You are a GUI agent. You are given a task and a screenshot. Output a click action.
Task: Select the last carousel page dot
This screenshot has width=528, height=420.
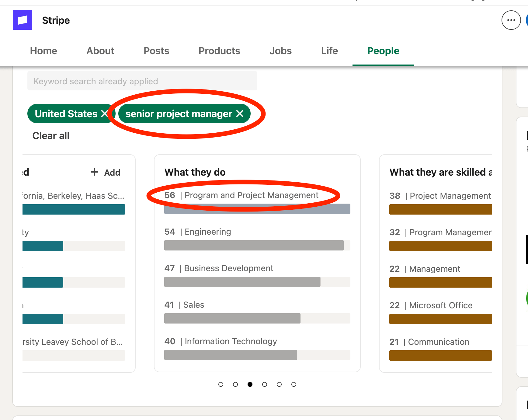click(x=294, y=384)
